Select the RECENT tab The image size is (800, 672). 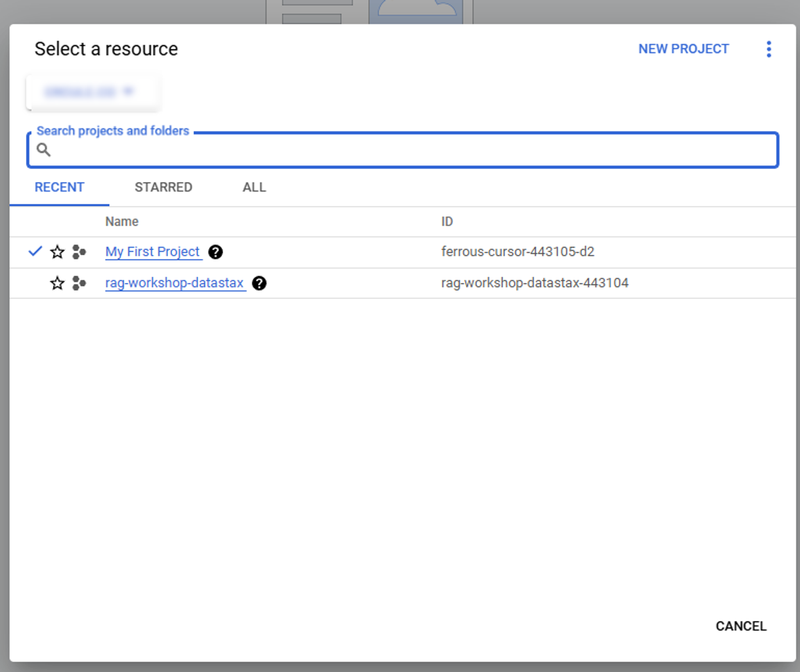[x=59, y=187]
